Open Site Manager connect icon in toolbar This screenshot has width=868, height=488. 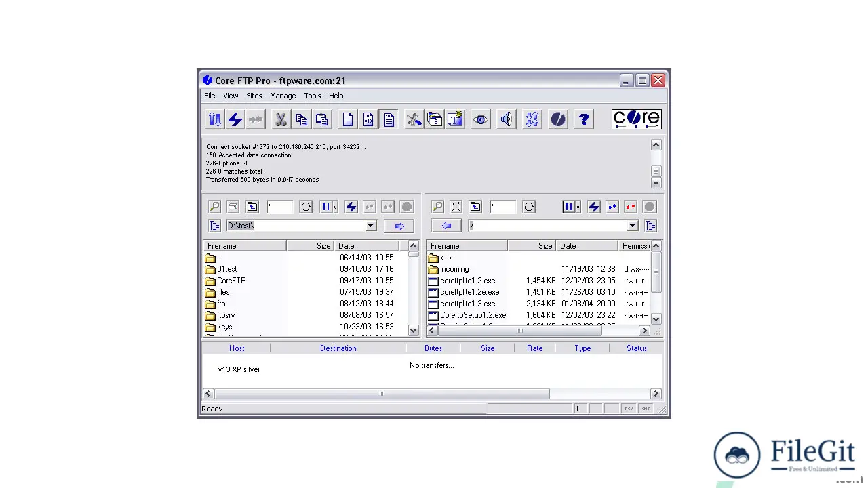tap(215, 120)
